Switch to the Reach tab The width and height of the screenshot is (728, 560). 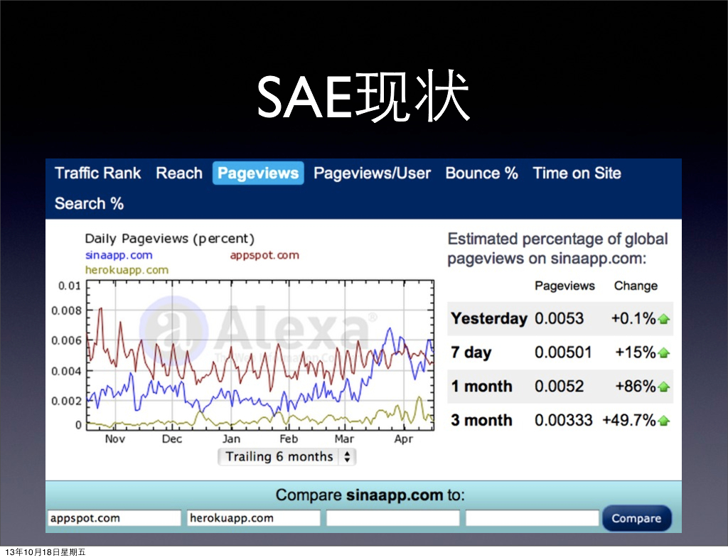(x=179, y=173)
